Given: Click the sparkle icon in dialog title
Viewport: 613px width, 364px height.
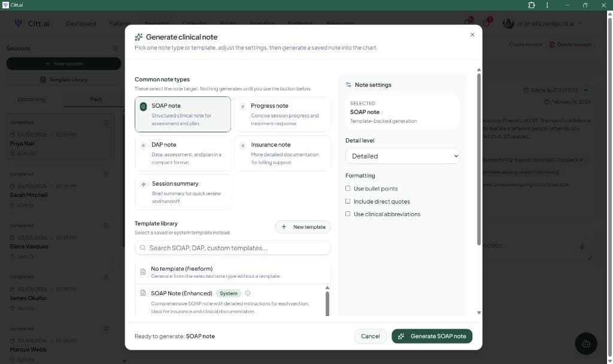Looking at the screenshot, I should [x=138, y=37].
